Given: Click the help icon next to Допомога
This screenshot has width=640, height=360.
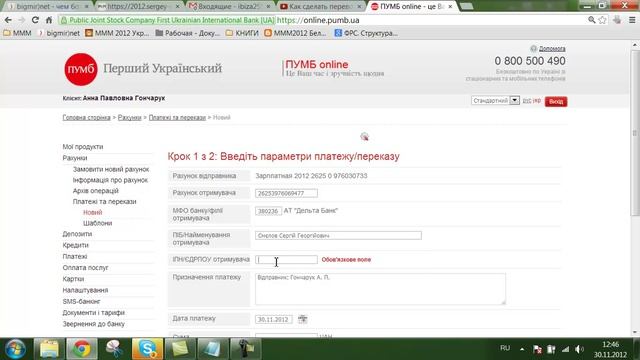Looking at the screenshot, I should [533, 49].
